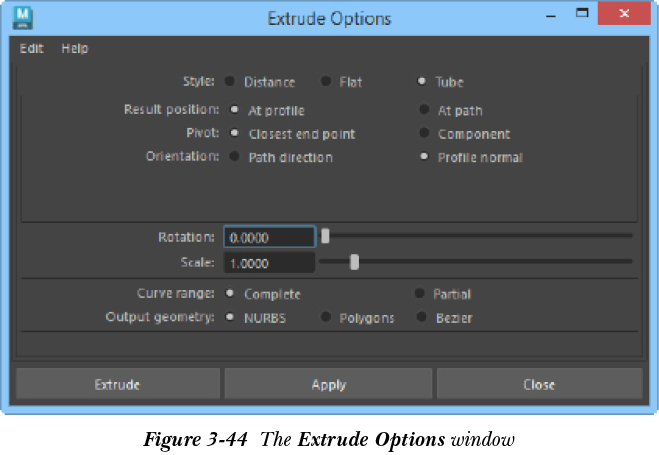Open the Help menu
Image resolution: width=659 pixels, height=455 pixels.
(x=75, y=48)
